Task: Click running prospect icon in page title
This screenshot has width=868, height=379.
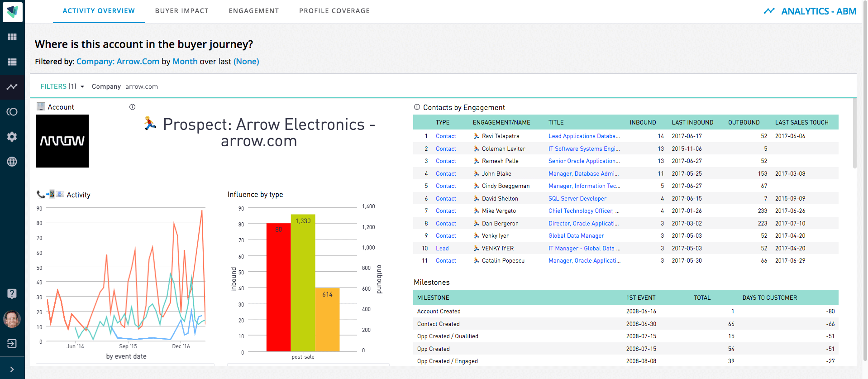Action: pyautogui.click(x=150, y=123)
